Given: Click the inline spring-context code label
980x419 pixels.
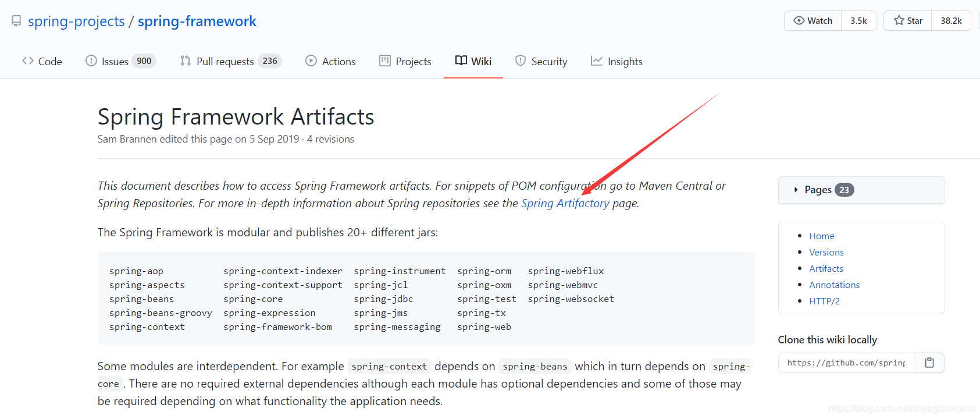Looking at the screenshot, I should (x=389, y=367).
